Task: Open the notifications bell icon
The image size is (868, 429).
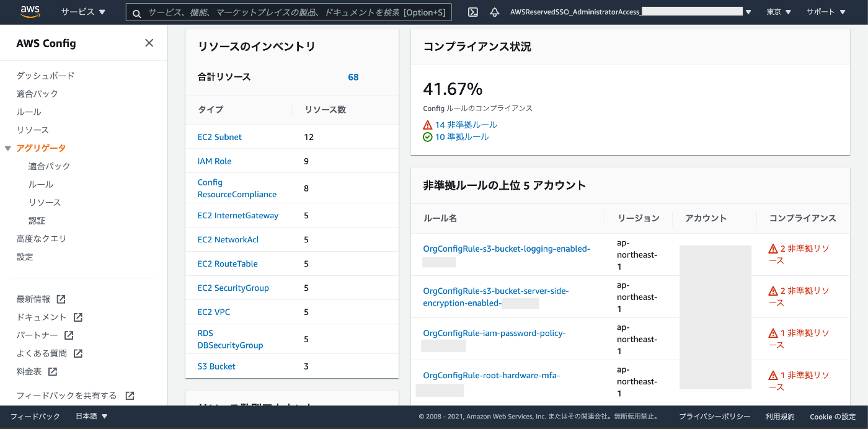Action: point(494,12)
